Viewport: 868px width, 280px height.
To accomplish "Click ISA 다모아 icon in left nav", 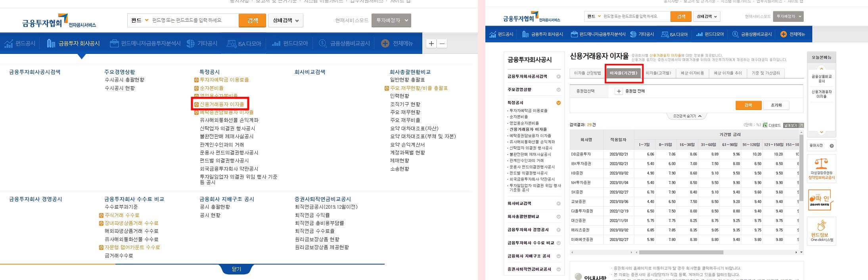I will [231, 44].
